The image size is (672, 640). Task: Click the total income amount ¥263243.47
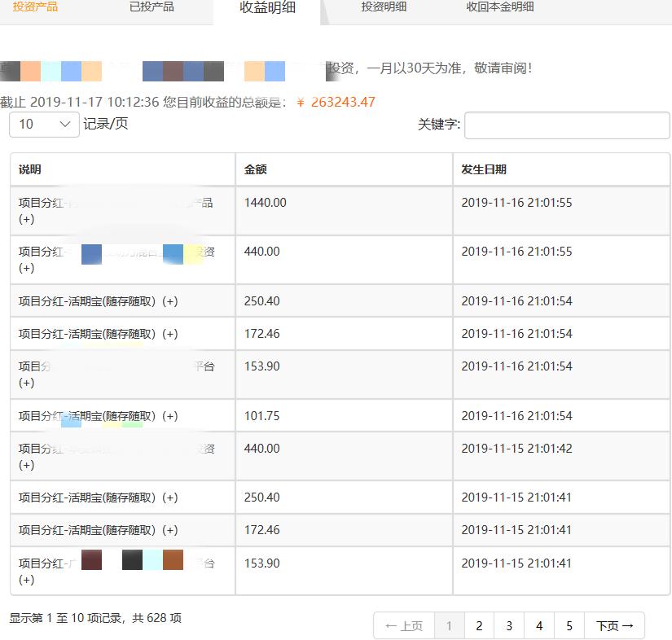[x=335, y=103]
